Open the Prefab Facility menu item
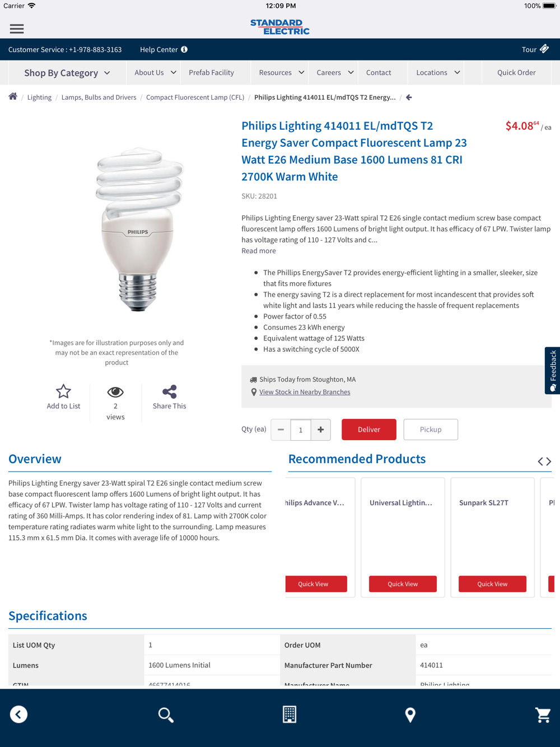The width and height of the screenshot is (560, 747). tap(211, 73)
